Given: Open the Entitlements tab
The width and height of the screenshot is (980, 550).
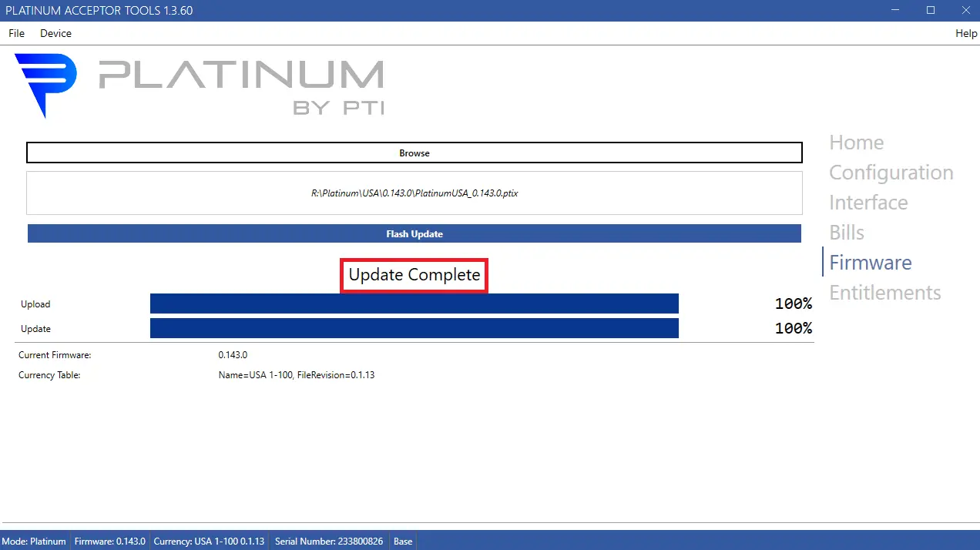Looking at the screenshot, I should [884, 293].
